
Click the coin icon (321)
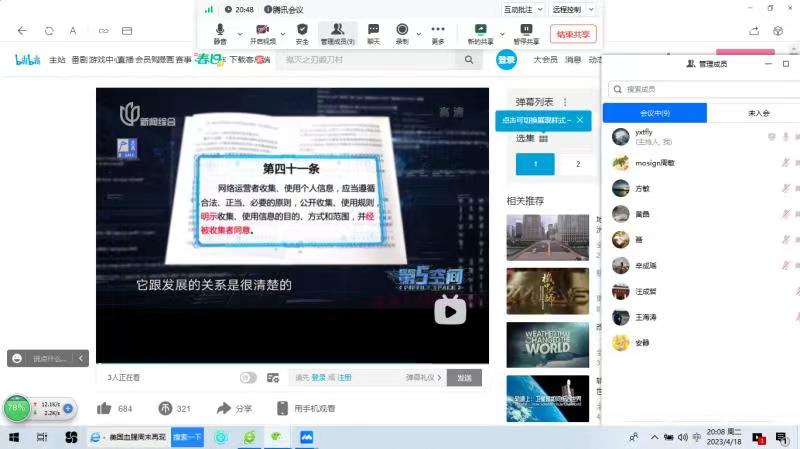point(165,408)
